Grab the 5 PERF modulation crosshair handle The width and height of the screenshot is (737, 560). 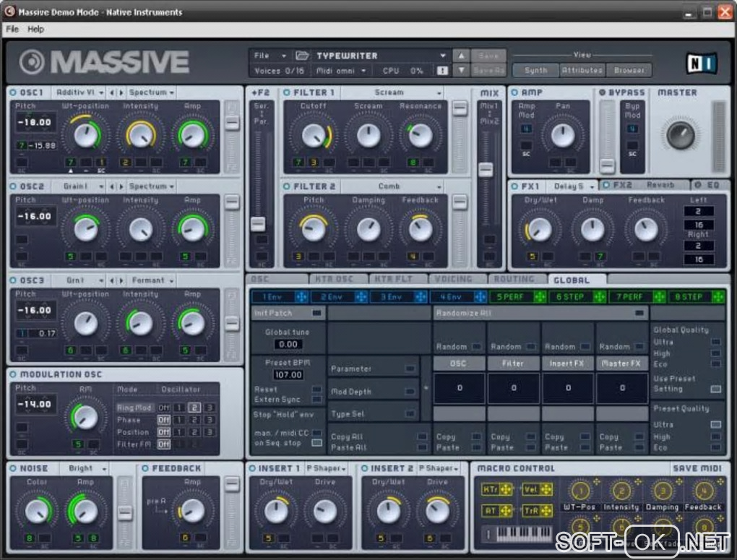pos(540,297)
